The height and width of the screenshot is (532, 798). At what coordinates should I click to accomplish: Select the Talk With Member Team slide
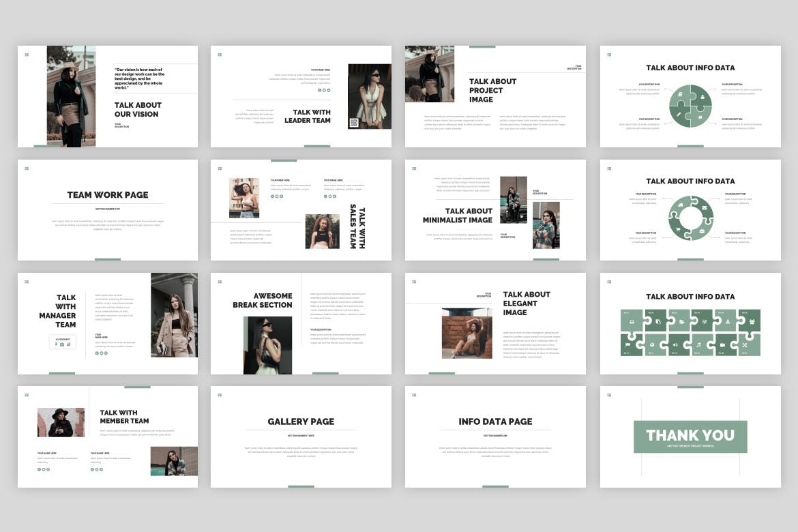click(108, 437)
